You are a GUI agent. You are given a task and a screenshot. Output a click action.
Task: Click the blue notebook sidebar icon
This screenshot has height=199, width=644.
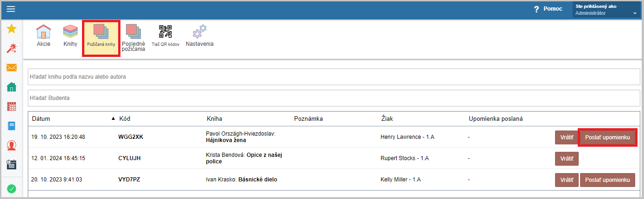12,125
